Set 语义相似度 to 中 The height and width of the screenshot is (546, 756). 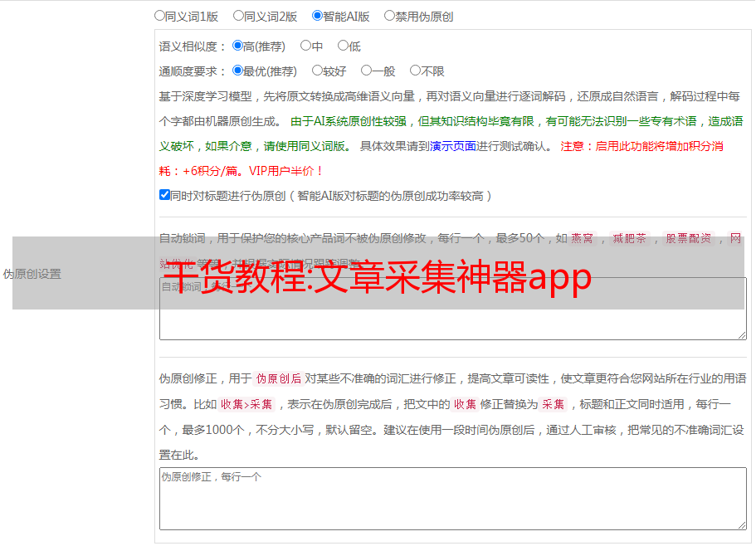click(x=306, y=46)
